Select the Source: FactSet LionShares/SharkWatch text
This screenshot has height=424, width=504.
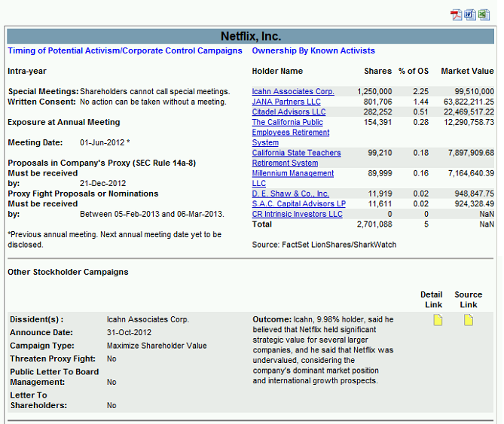[324, 245]
